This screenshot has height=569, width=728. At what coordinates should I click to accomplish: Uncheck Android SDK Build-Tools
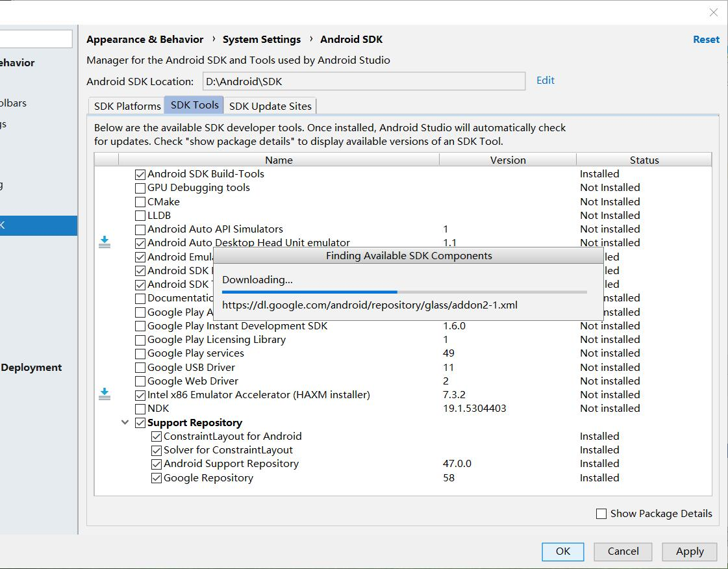point(140,175)
